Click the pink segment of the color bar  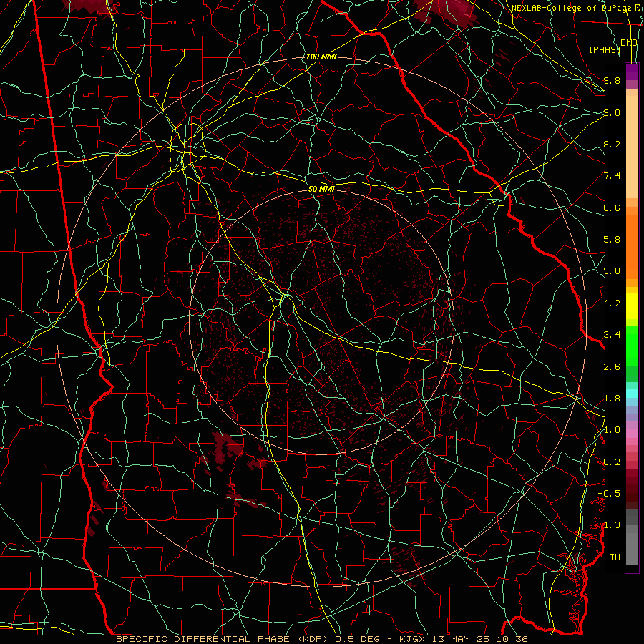click(x=632, y=434)
